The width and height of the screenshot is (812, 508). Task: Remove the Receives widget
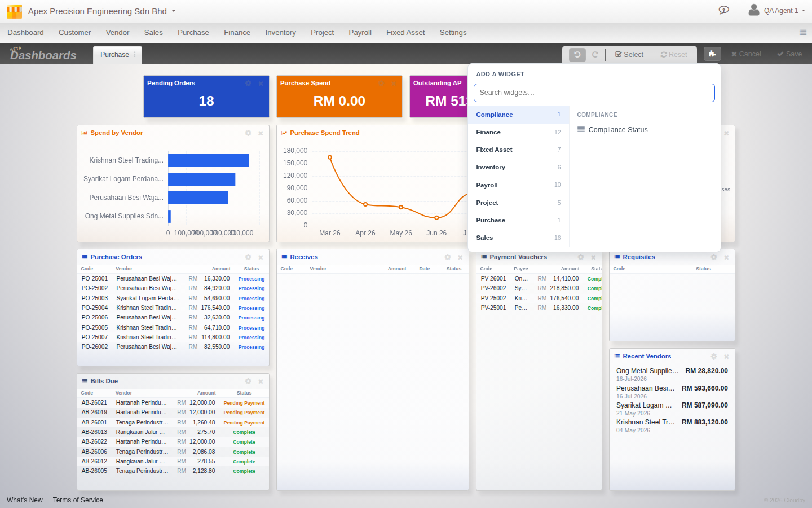tap(460, 257)
